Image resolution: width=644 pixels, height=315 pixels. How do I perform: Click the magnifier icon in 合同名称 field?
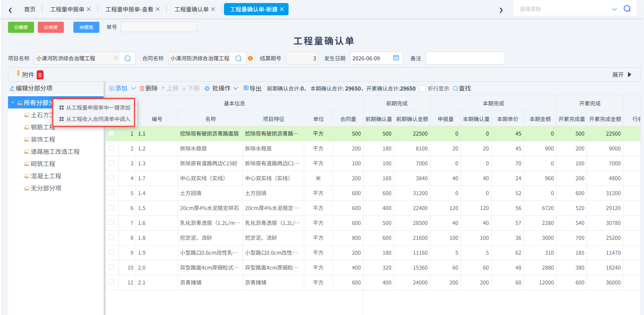pos(238,58)
